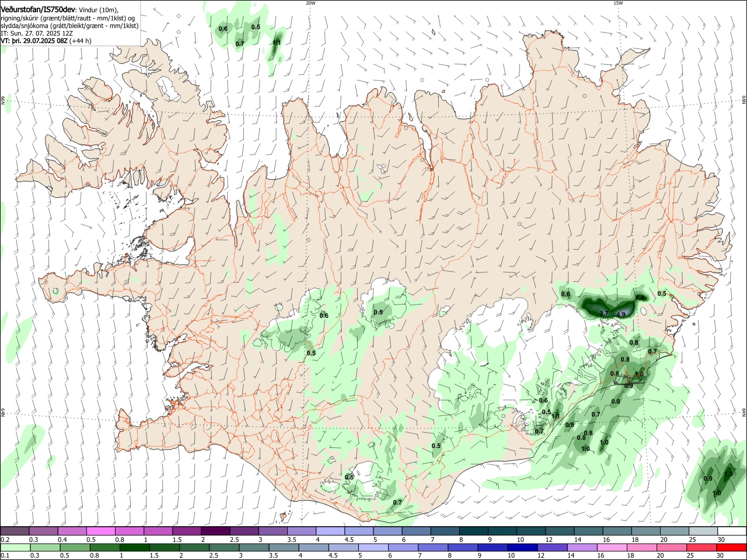Image resolution: width=747 pixels, height=560 pixels.
Task: Select the medium green 0.5 swatch in the rain scale
Action: tap(75, 547)
